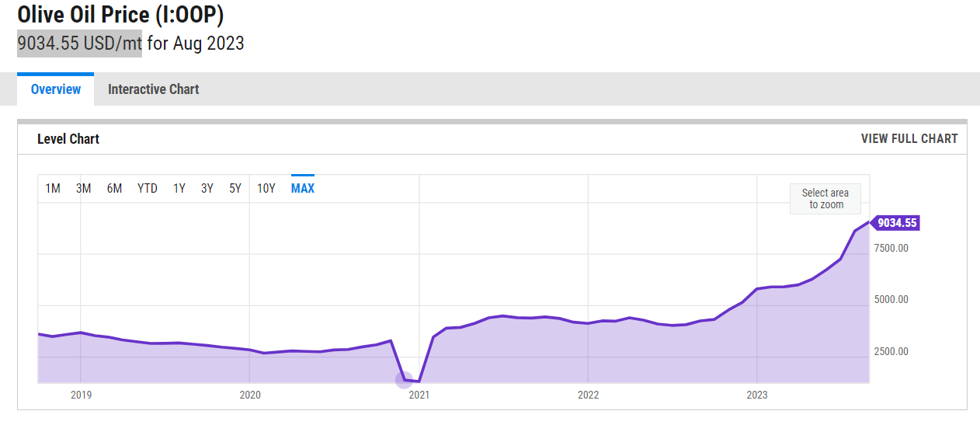Select the 1Y time range

point(179,188)
